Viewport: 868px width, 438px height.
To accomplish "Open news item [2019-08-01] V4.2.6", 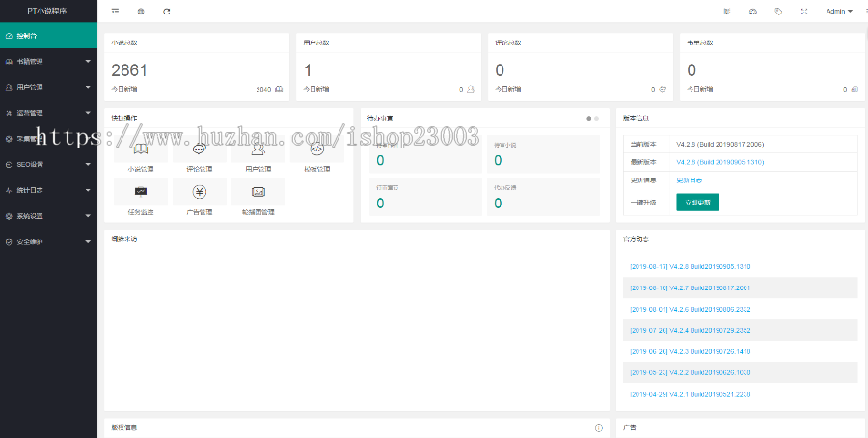I will [x=691, y=309].
